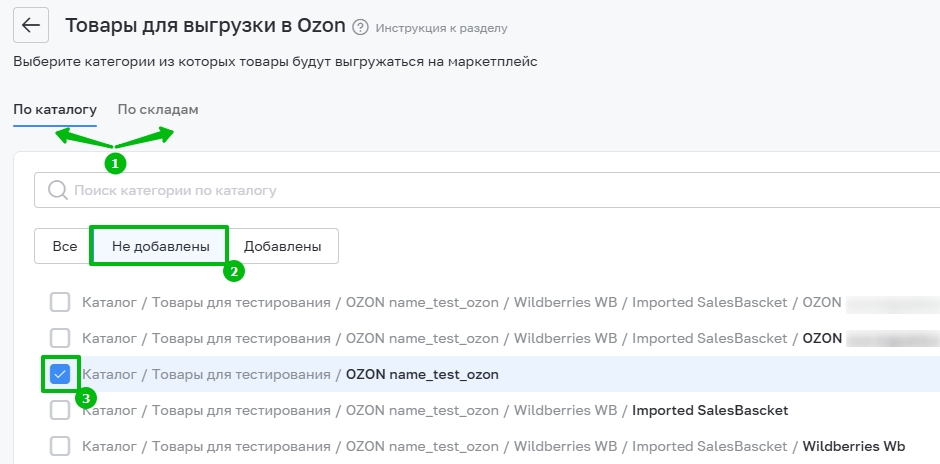Click the green badge numbered 3
This screenshot has height=464, width=940.
pyautogui.click(x=87, y=398)
